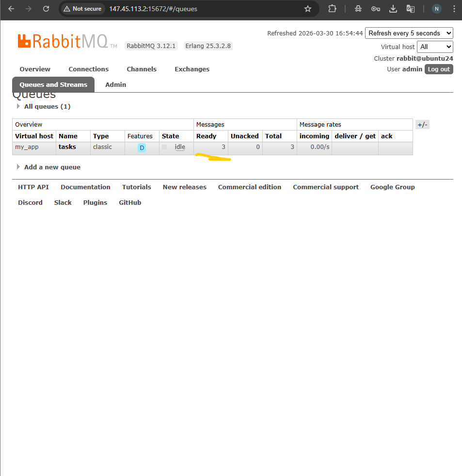Reload the page with refresh icon
Viewport: 462px width, 476px height.
click(46, 9)
